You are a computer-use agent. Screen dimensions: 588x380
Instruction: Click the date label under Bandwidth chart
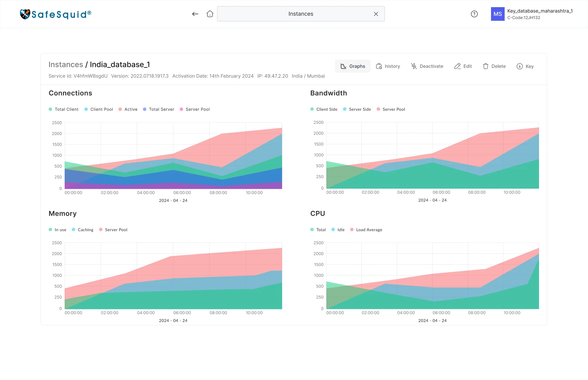pyautogui.click(x=432, y=200)
